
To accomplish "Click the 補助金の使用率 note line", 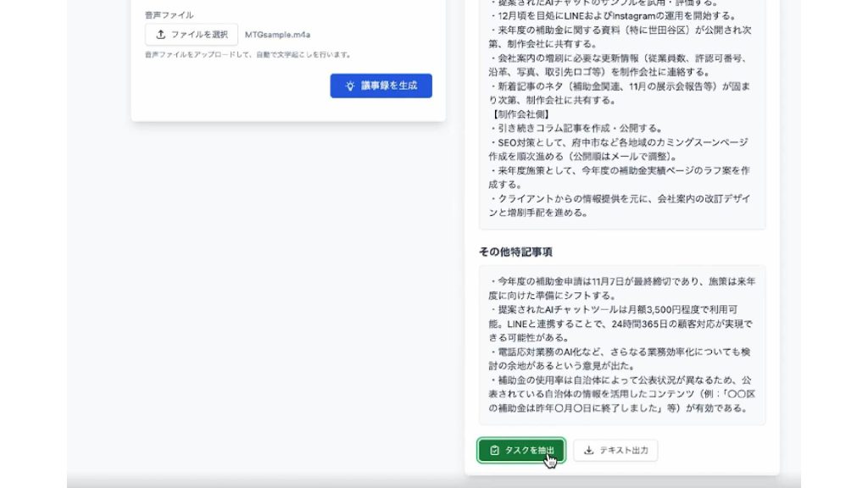I will (621, 380).
